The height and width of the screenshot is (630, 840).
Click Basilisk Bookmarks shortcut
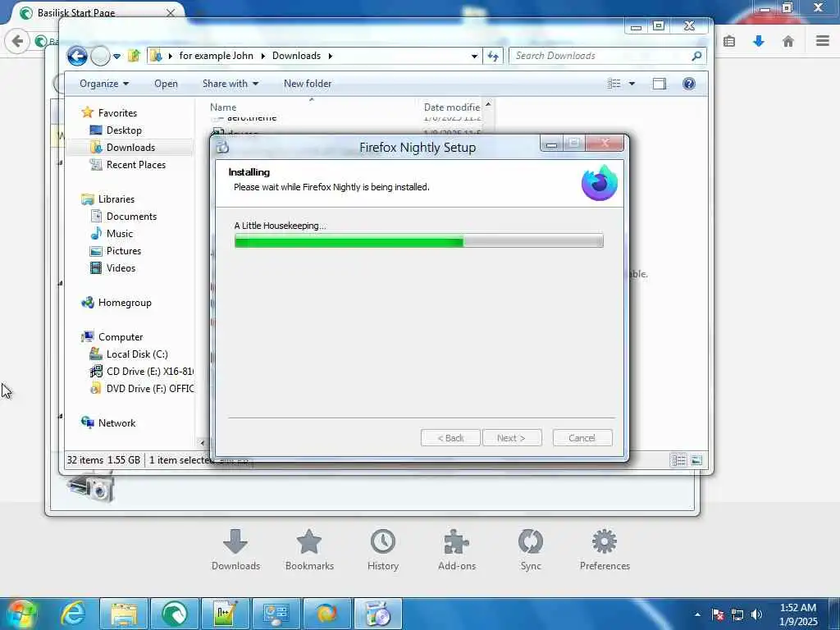309,550
